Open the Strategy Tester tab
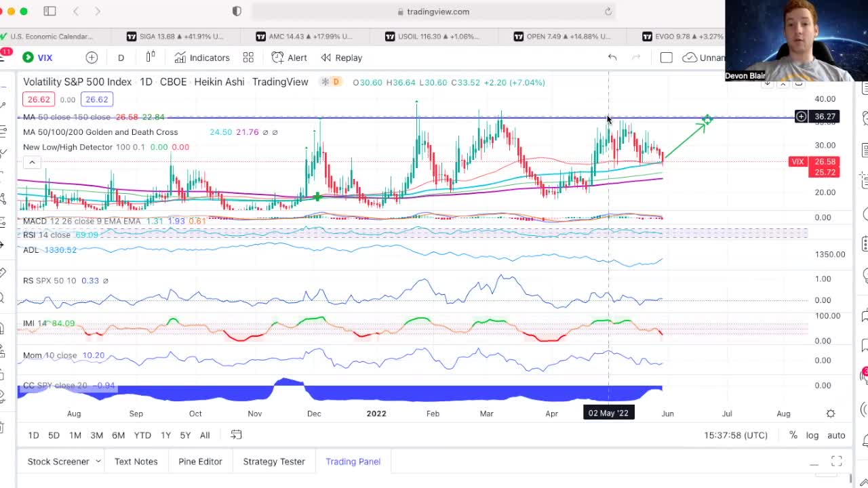Screen dimensions: 868x488 tap(274, 462)
